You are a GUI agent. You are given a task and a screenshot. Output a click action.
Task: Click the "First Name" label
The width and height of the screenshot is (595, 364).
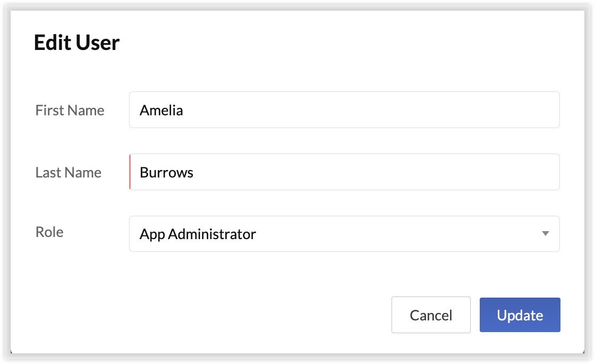click(x=70, y=111)
